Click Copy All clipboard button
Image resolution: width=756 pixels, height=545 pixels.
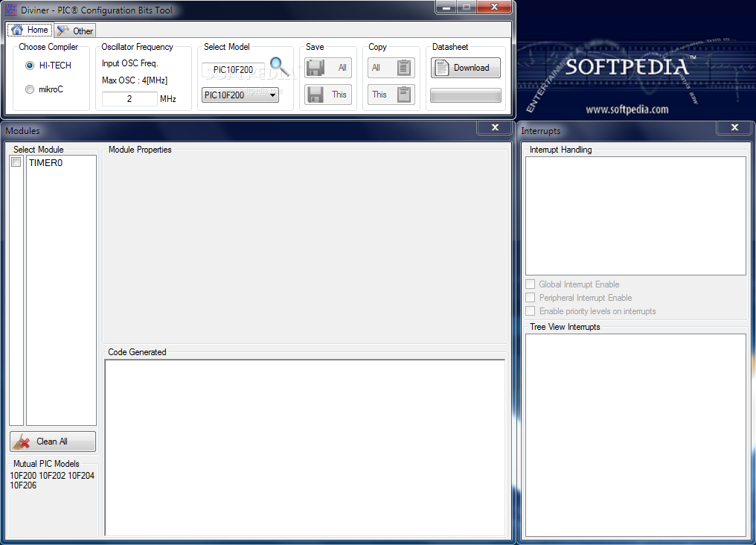391,68
